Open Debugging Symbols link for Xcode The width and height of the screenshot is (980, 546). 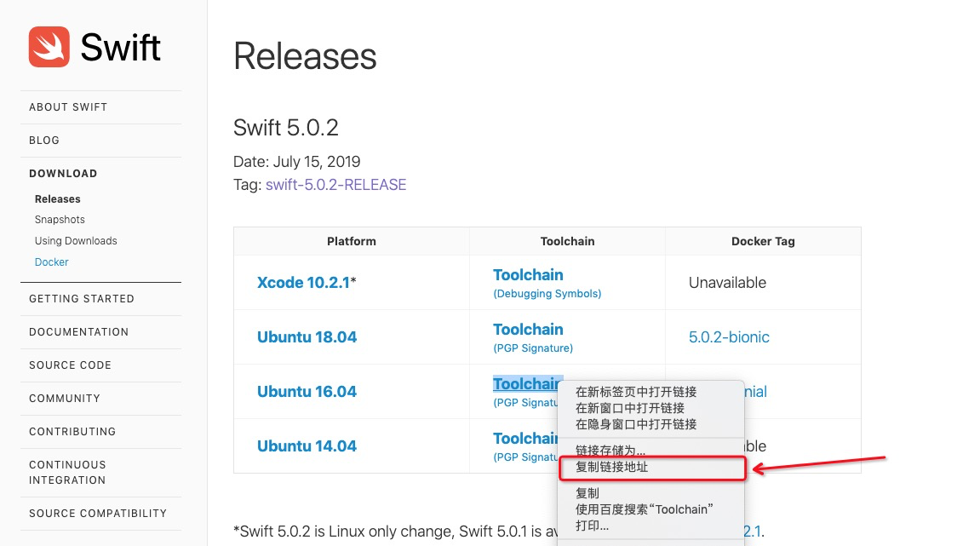(x=547, y=293)
